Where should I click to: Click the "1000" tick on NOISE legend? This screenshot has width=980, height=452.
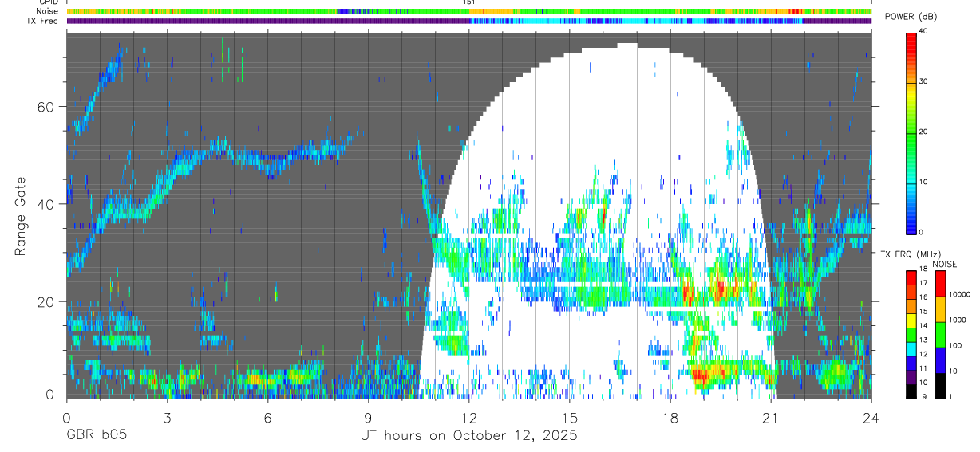click(957, 320)
